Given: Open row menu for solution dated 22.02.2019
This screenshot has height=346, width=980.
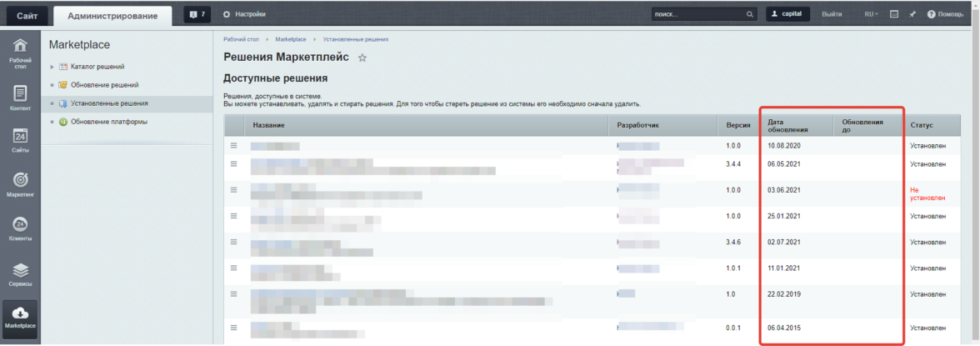Looking at the screenshot, I should coord(233,293).
